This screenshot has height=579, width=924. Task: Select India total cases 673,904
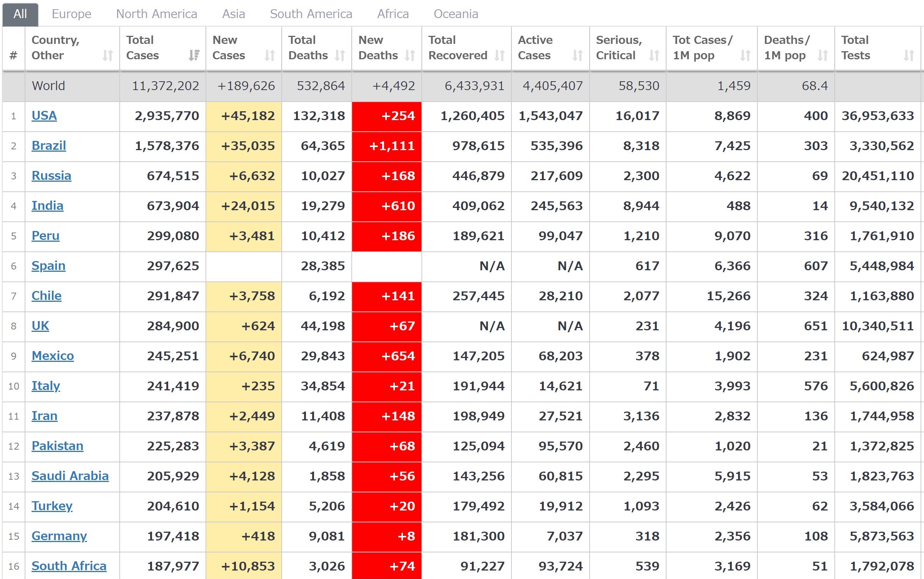173,206
